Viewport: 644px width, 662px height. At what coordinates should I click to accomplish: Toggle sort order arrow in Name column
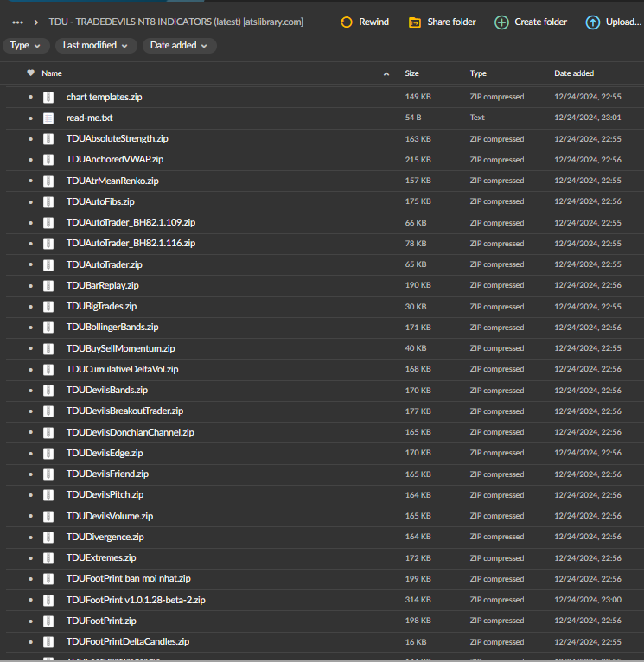tap(386, 74)
